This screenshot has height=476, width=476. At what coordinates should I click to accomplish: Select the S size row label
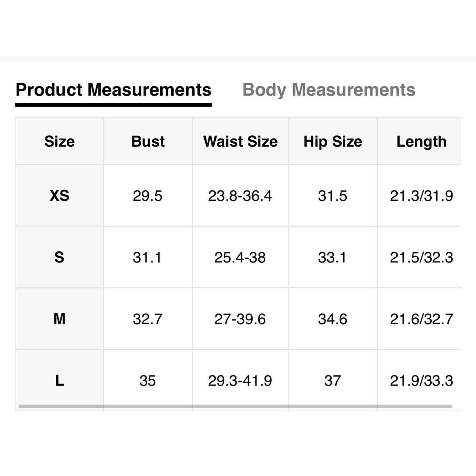tap(59, 257)
